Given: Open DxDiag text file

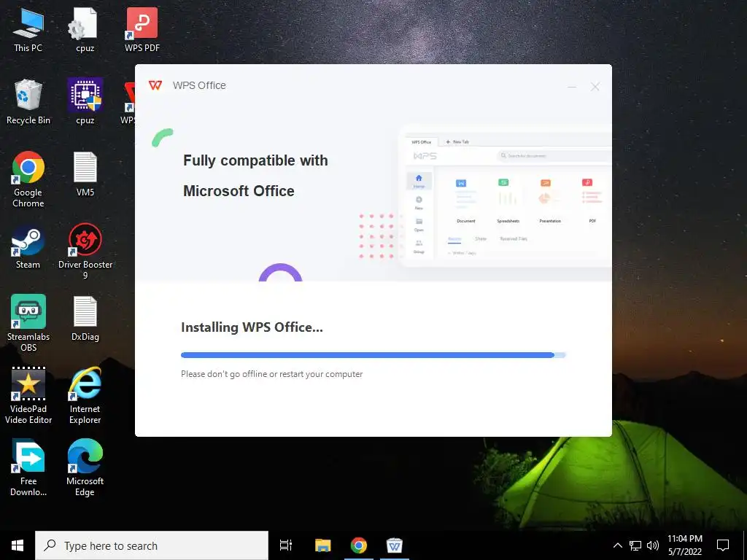Looking at the screenshot, I should [x=85, y=319].
